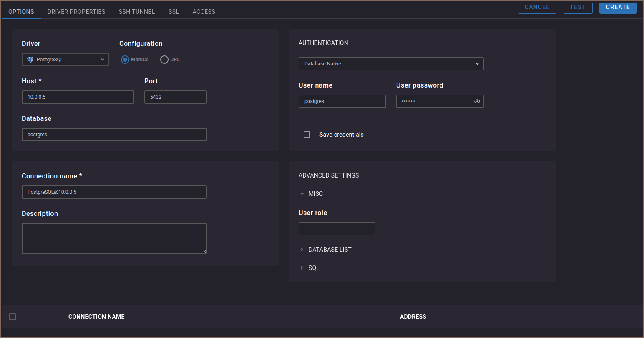Select the Manual configuration radio button
The height and width of the screenshot is (338, 644).
pos(125,60)
